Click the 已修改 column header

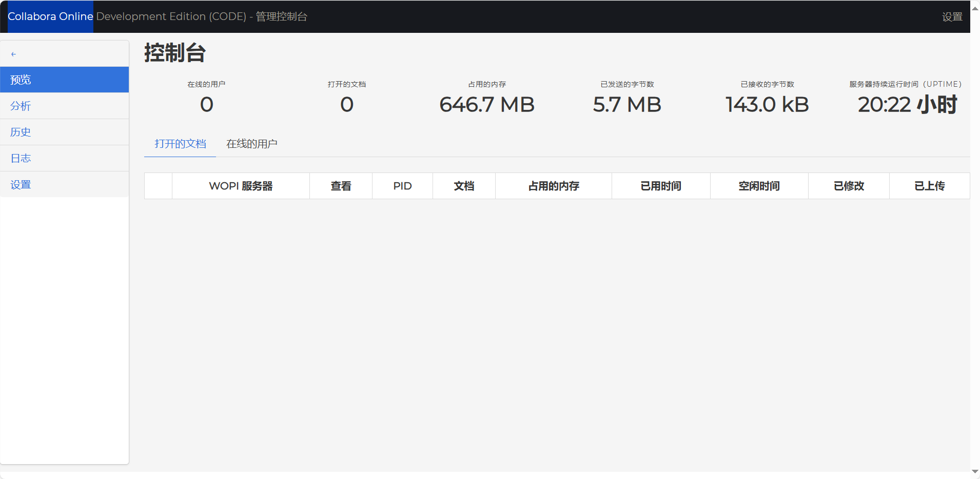[x=849, y=186]
